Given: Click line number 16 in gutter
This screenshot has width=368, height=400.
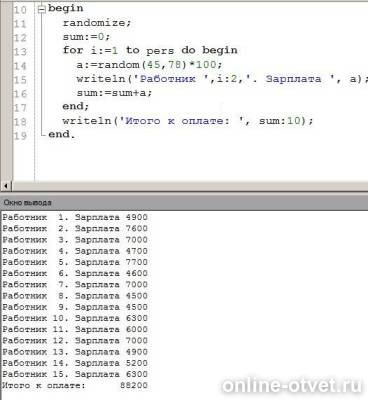Looking at the screenshot, I should (20, 94).
